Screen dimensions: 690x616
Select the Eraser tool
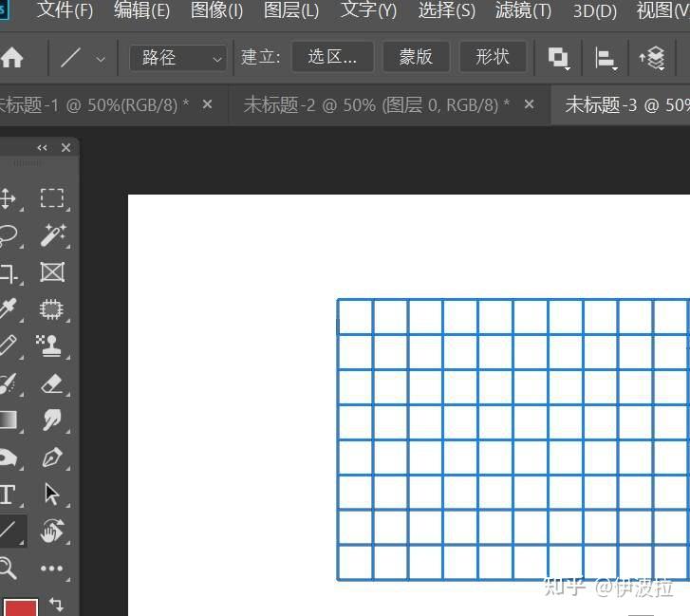point(52,383)
